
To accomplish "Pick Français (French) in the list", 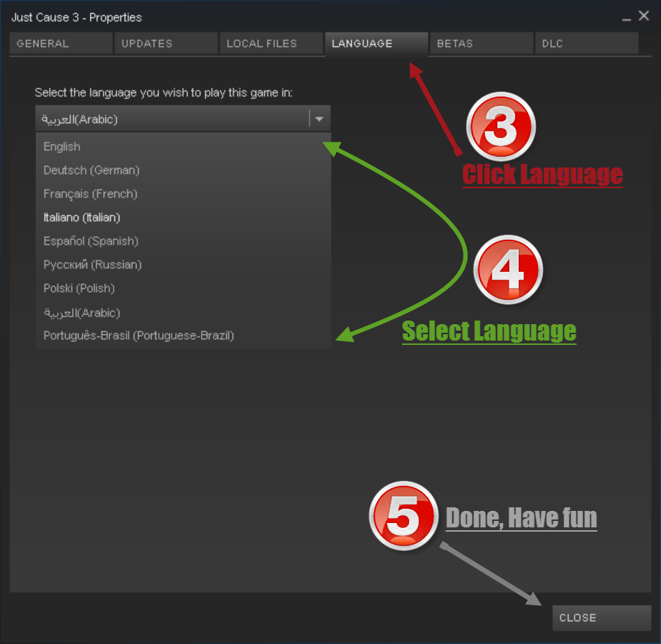I will click(x=183, y=194).
